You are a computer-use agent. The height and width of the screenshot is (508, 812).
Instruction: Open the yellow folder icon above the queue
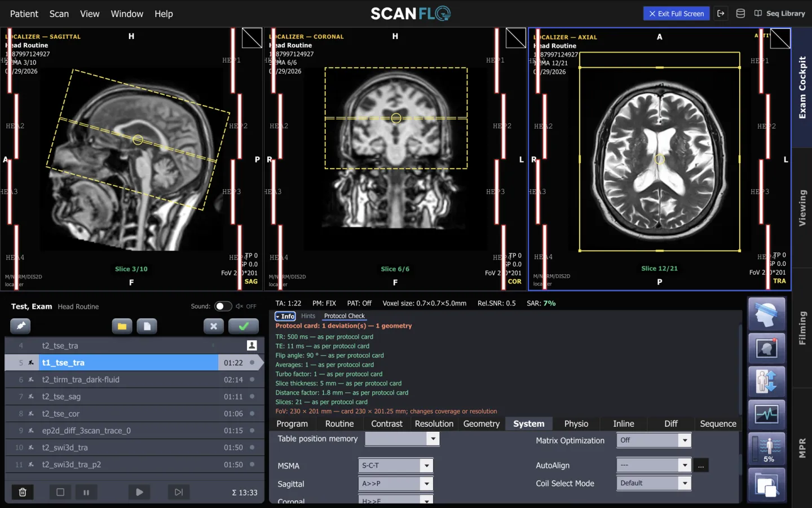coord(122,326)
